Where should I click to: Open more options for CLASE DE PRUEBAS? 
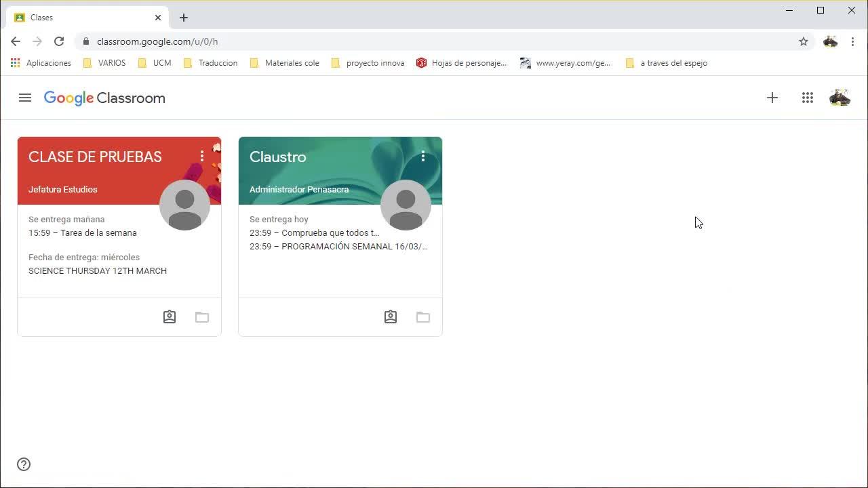[x=202, y=157]
